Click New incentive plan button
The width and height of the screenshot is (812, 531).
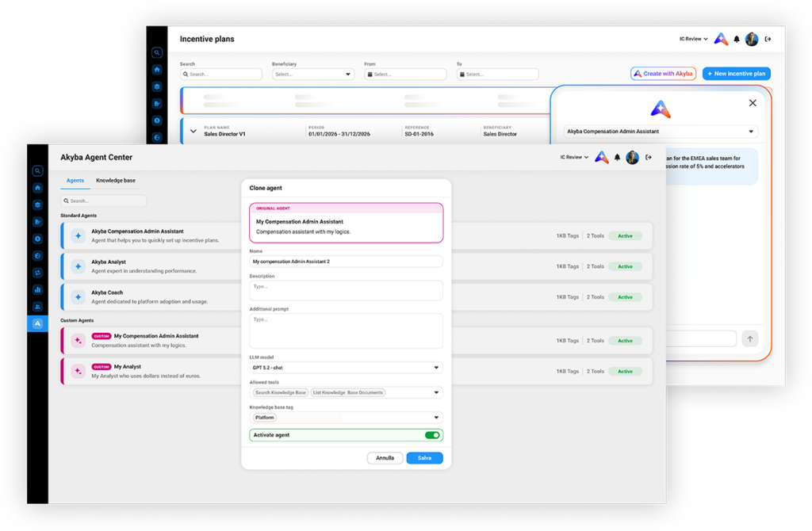click(737, 74)
